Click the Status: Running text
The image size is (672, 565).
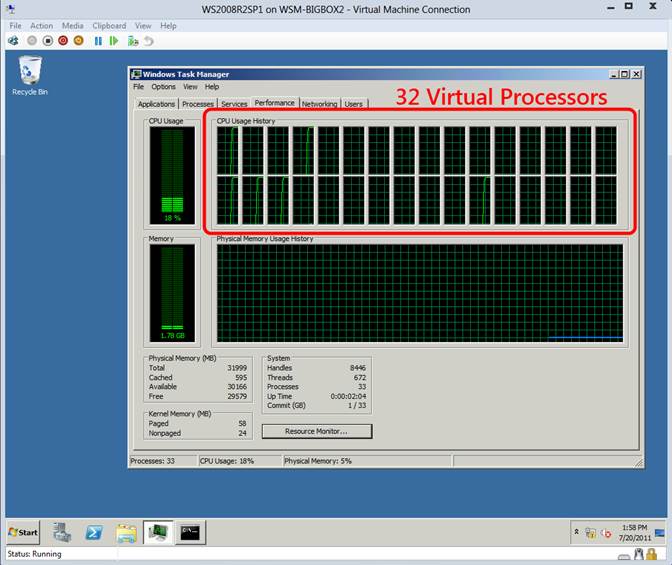point(34,554)
